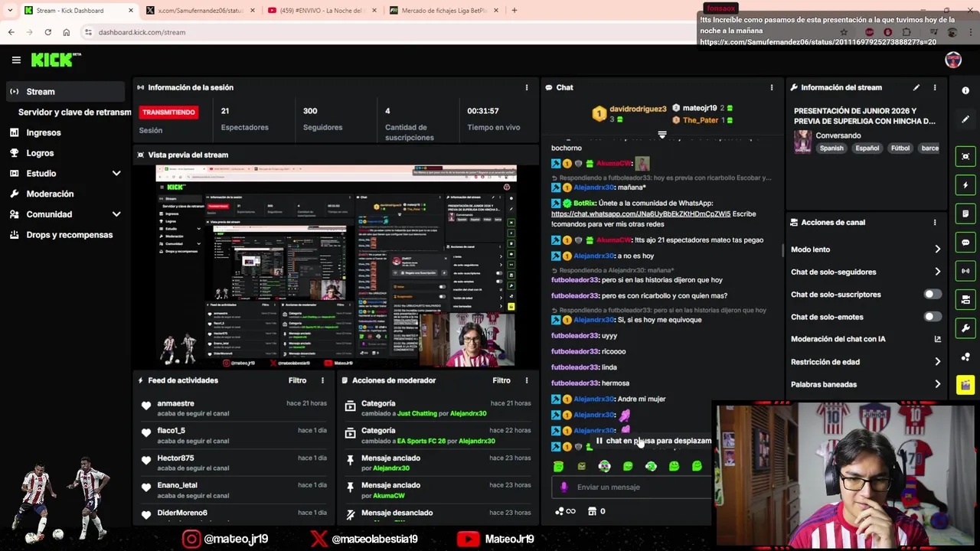
Task: Click the Fútbol tag
Action: [900, 148]
